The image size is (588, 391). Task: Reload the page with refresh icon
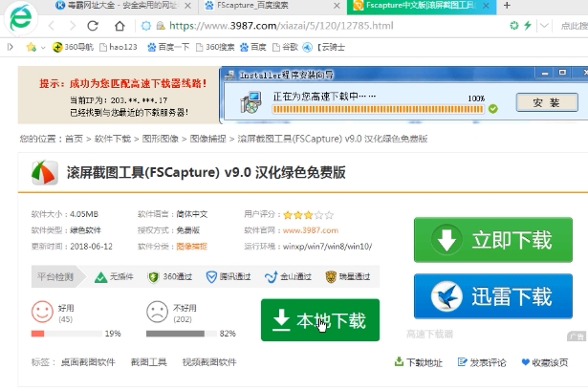[93, 26]
